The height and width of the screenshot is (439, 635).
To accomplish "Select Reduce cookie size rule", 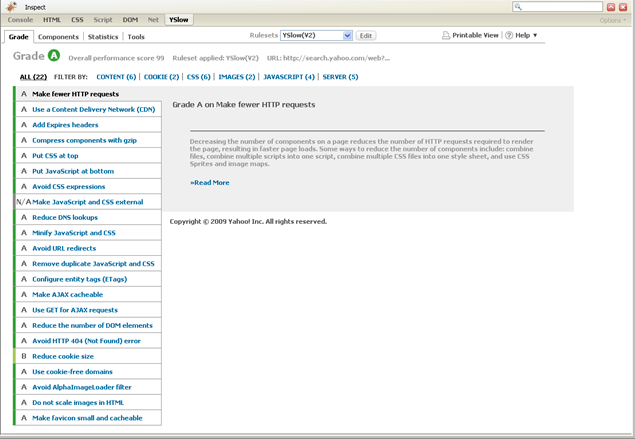I will pos(88,356).
